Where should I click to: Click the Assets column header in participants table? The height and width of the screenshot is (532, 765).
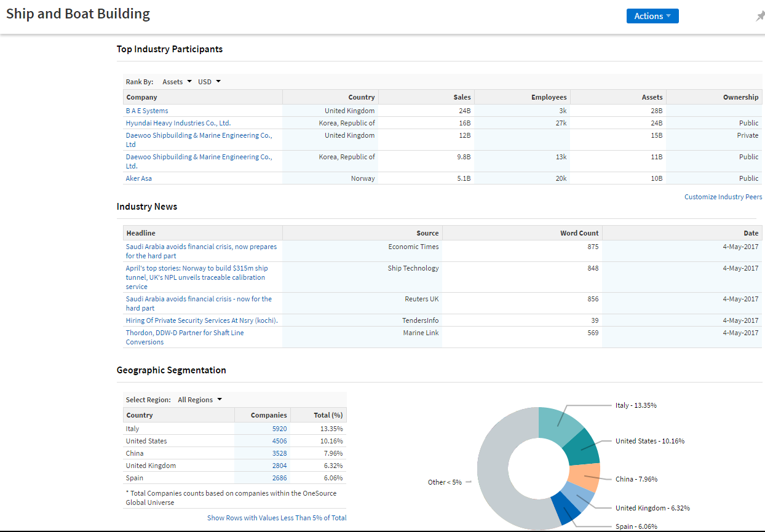click(x=618, y=97)
